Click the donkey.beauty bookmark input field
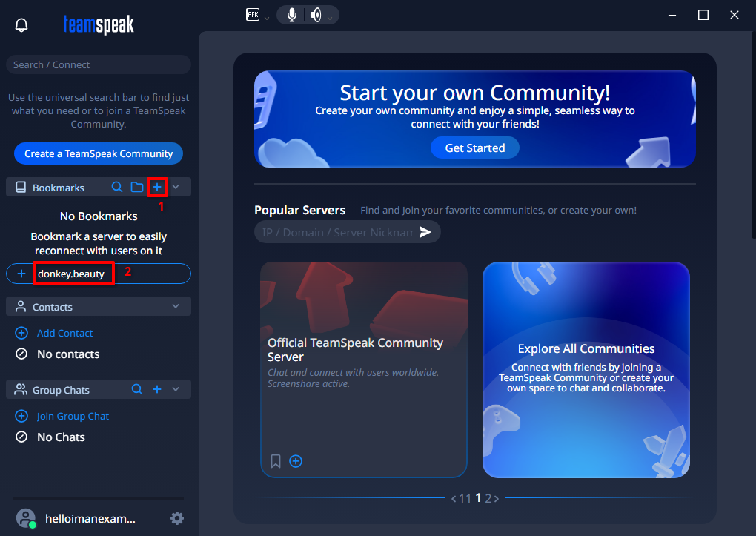The width and height of the screenshot is (756, 536). point(99,274)
